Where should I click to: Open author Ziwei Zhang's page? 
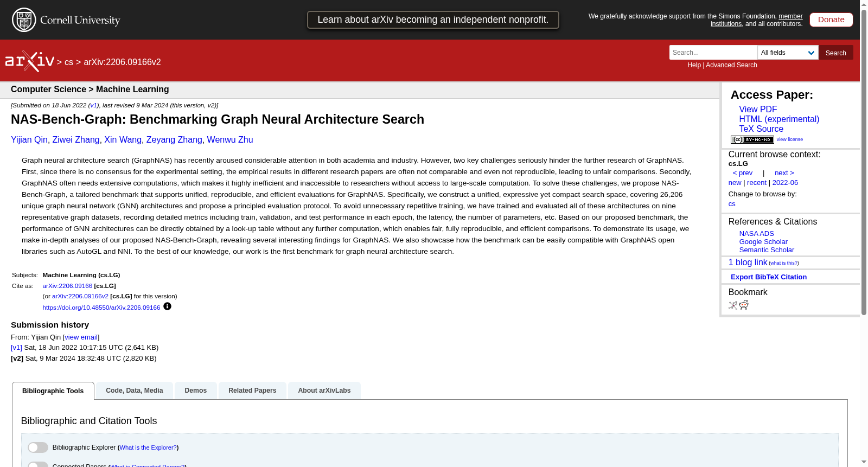point(76,140)
